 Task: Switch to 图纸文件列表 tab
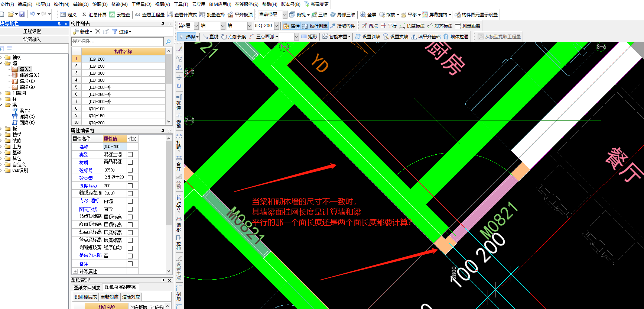pyautogui.click(x=87, y=287)
